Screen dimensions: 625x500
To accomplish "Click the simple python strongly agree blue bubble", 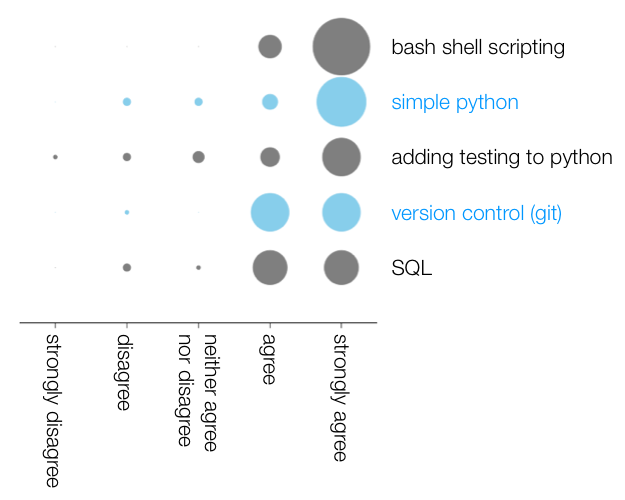I will pyautogui.click(x=341, y=102).
